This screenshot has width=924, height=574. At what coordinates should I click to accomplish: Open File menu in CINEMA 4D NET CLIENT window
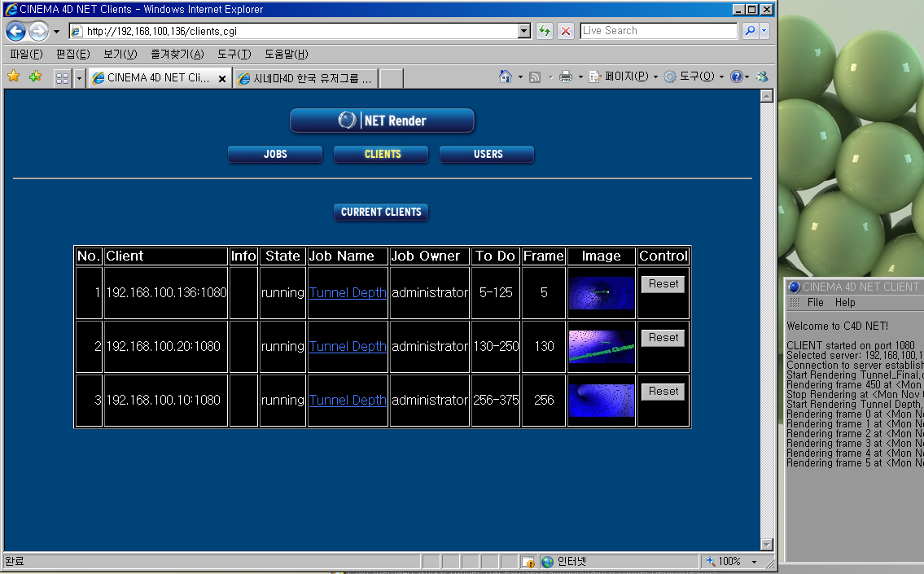[816, 303]
